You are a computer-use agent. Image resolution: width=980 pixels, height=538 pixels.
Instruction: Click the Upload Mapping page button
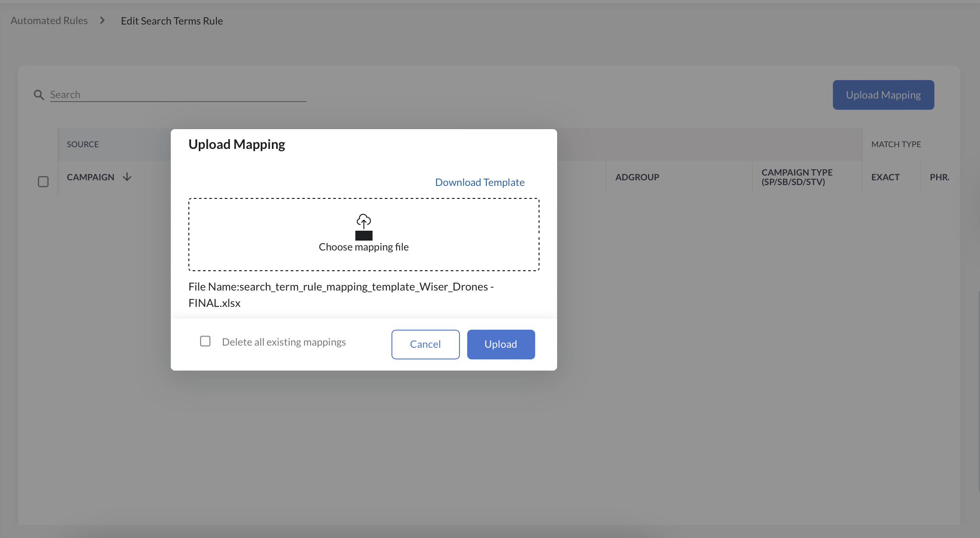(x=883, y=95)
